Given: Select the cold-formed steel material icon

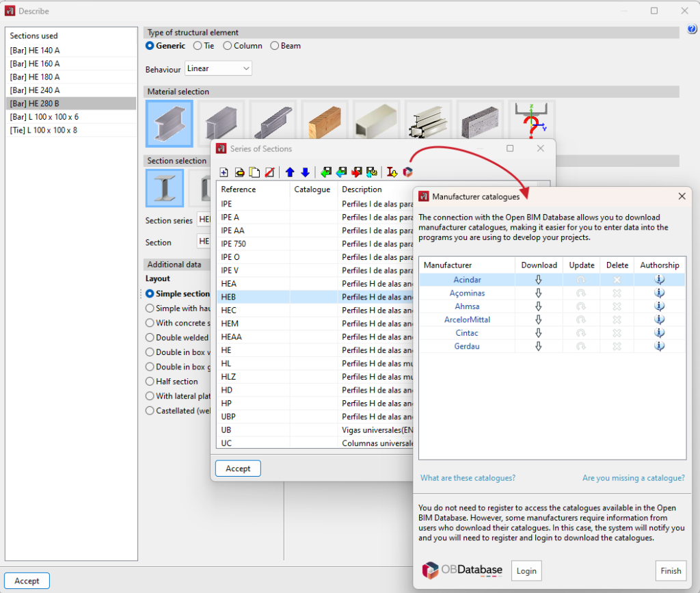Looking at the screenshot, I should (273, 120).
